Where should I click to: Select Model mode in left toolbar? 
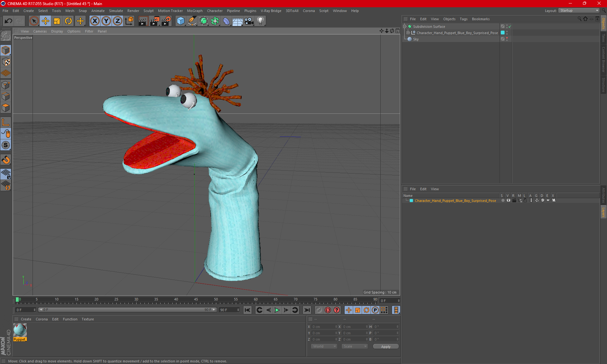6,51
